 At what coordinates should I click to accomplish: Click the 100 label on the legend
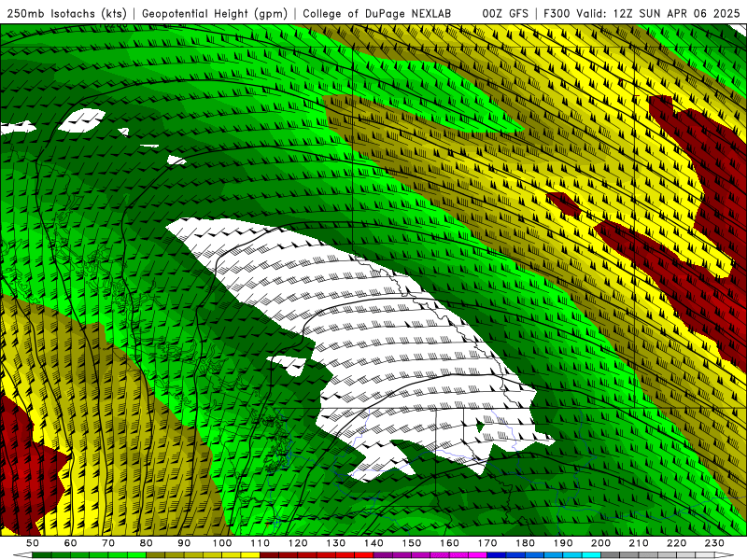coord(222,543)
